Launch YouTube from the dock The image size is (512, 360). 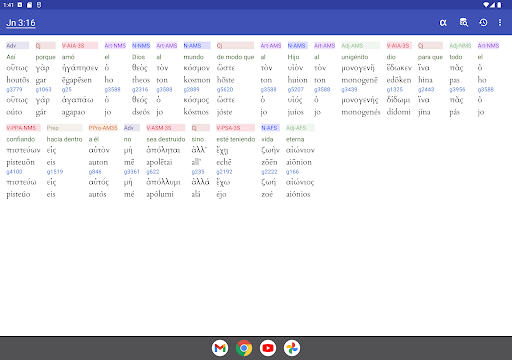(x=268, y=348)
